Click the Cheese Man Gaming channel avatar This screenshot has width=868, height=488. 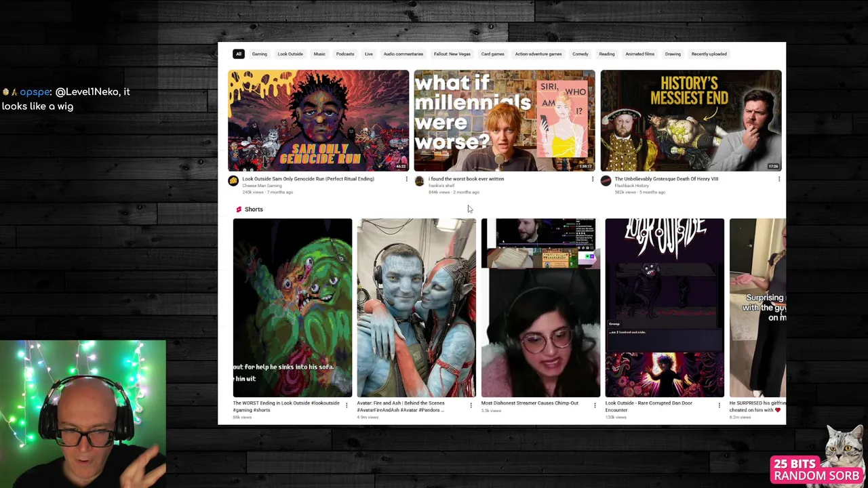[233, 181]
